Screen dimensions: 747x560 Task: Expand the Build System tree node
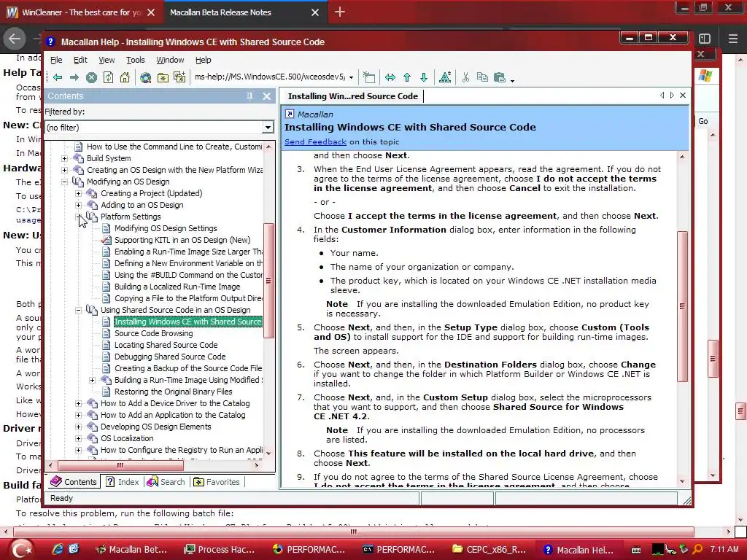[64, 158]
